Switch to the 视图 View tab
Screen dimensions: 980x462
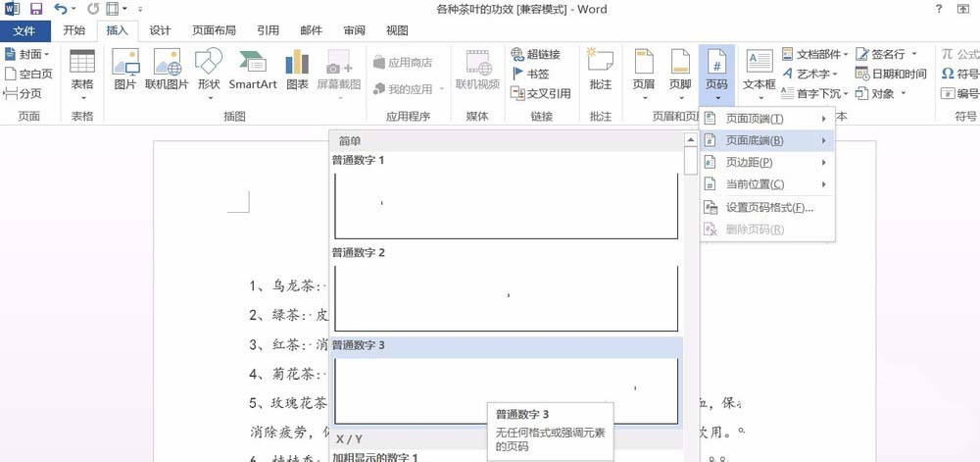(397, 30)
